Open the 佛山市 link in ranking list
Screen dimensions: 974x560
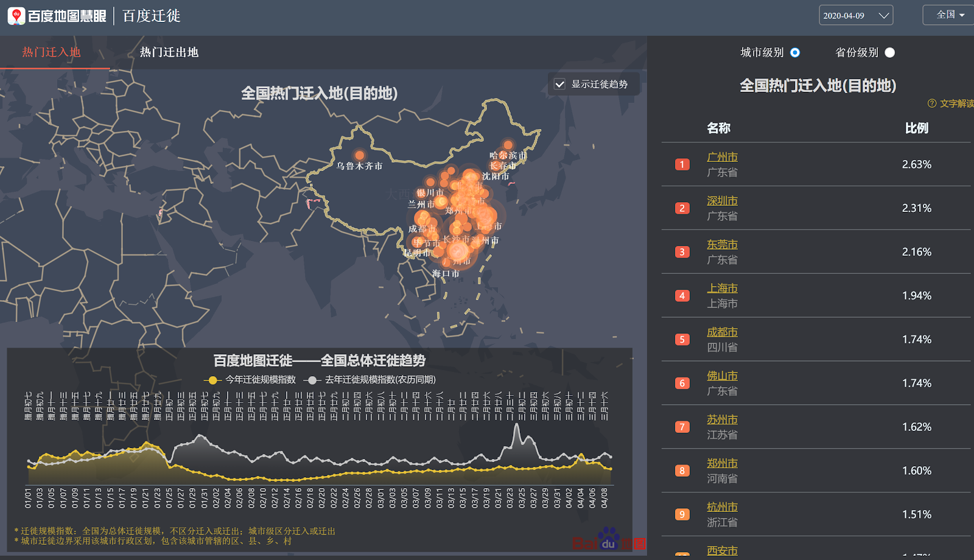coord(722,376)
